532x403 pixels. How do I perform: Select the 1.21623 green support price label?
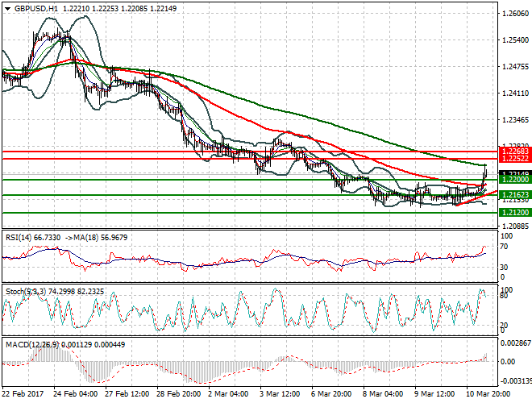tap(515, 195)
